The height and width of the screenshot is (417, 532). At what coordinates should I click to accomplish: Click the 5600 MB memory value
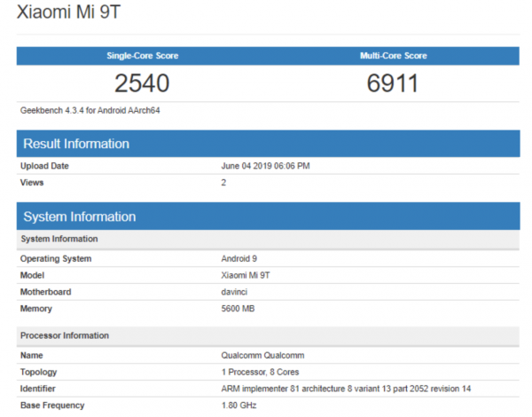(238, 309)
